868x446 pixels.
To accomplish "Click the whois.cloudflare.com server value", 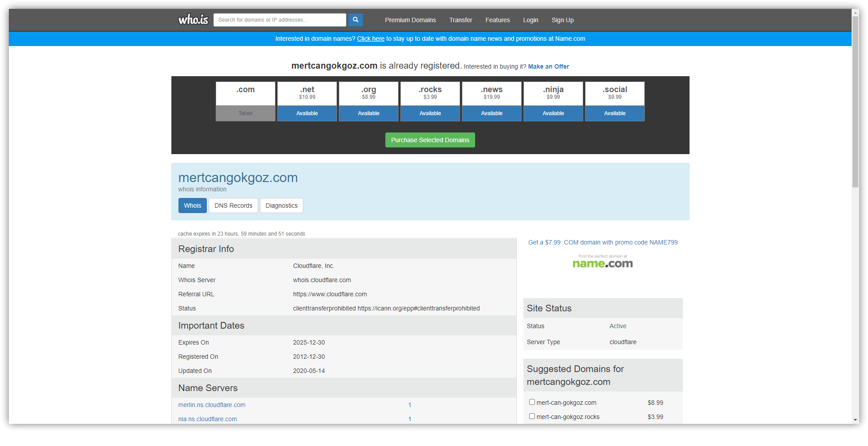I will coord(322,280).
